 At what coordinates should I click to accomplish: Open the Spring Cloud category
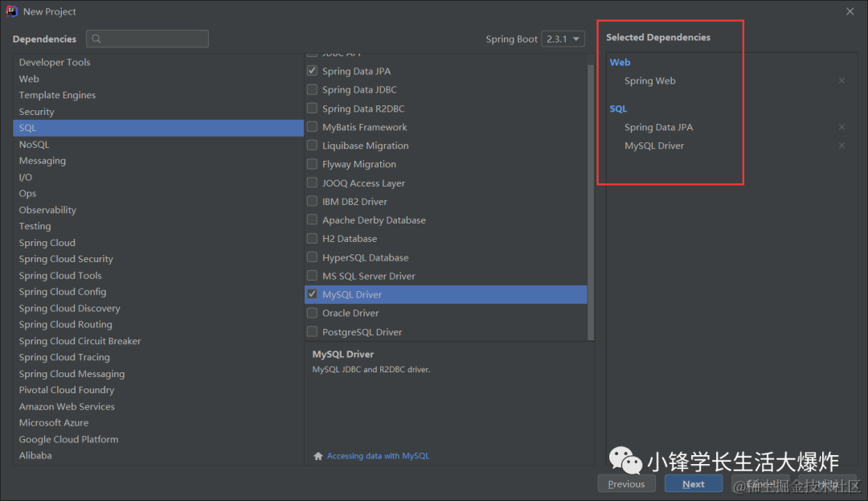point(158,243)
